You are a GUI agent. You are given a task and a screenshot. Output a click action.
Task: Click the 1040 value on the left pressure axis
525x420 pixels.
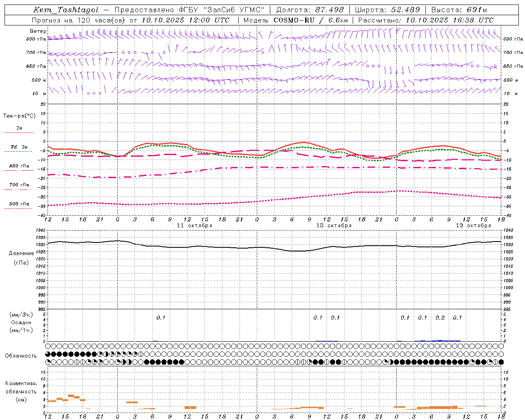[x=41, y=231]
